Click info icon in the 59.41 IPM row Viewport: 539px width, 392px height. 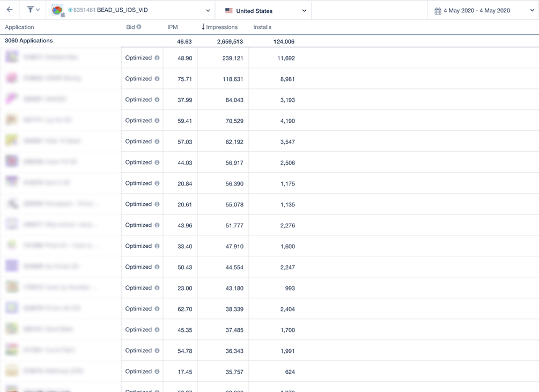tap(157, 121)
